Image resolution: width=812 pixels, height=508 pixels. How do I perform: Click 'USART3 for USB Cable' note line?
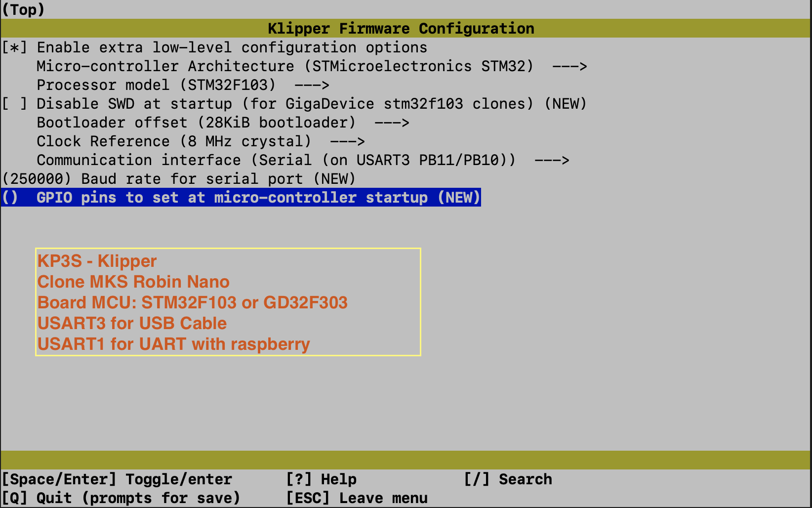click(132, 323)
